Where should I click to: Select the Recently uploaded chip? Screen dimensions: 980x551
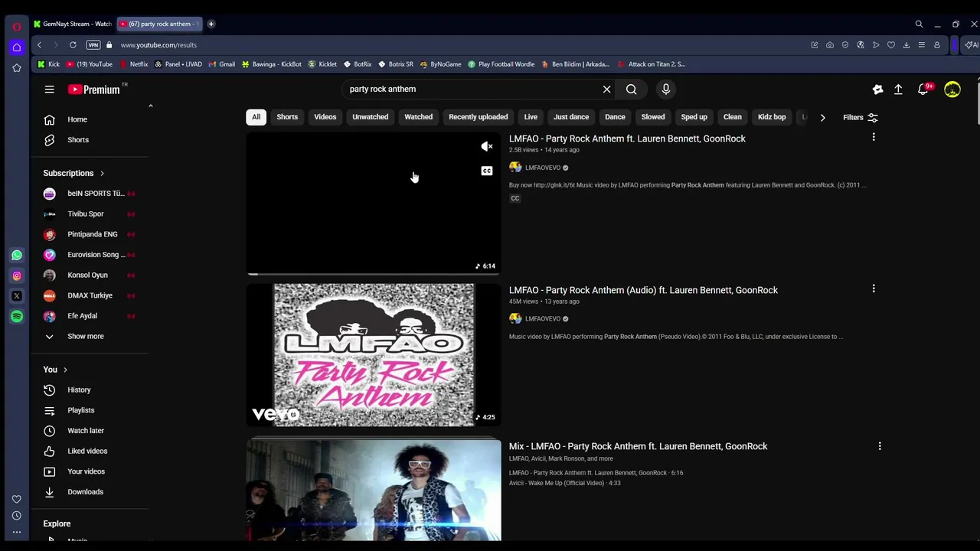478,117
